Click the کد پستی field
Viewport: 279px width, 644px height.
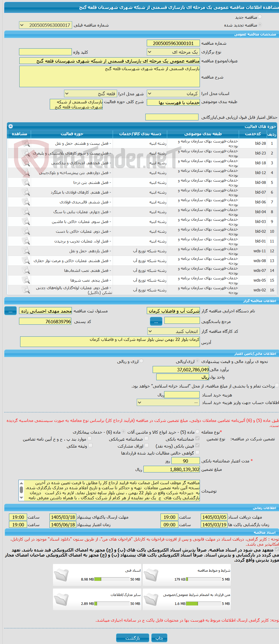45,321
